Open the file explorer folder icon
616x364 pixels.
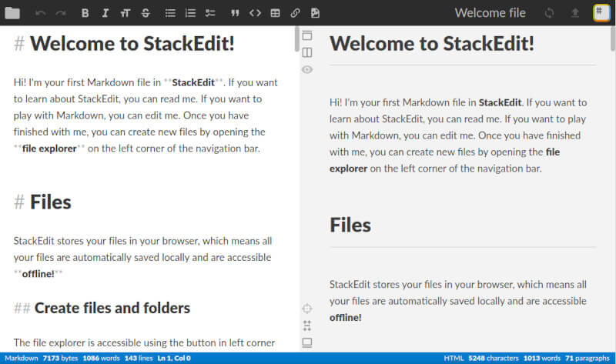point(12,13)
